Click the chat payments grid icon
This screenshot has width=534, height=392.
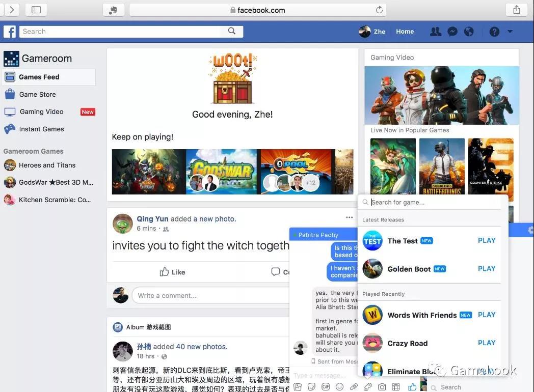(396, 387)
